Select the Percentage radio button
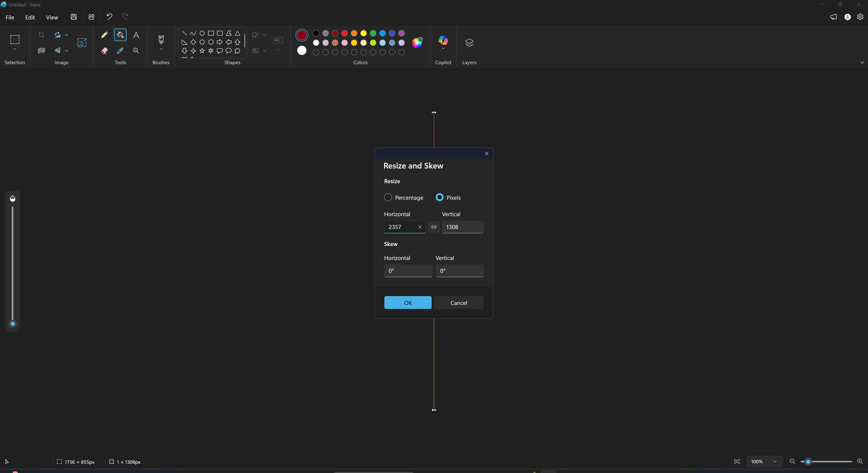 tap(388, 198)
